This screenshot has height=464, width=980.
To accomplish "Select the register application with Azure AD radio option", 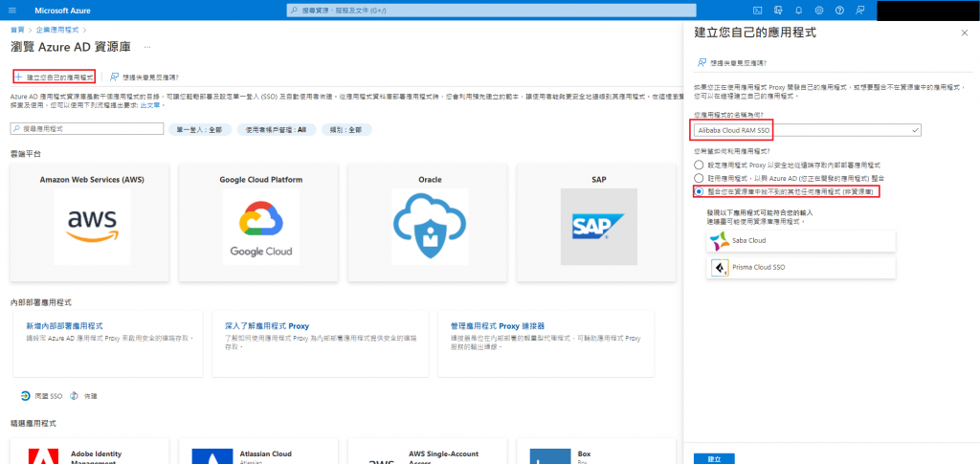I will 699,178.
